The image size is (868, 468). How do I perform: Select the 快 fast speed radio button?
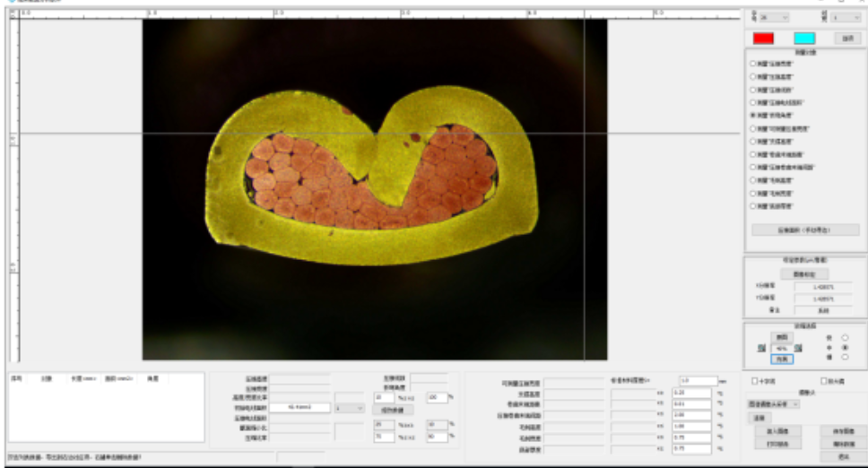click(x=844, y=338)
